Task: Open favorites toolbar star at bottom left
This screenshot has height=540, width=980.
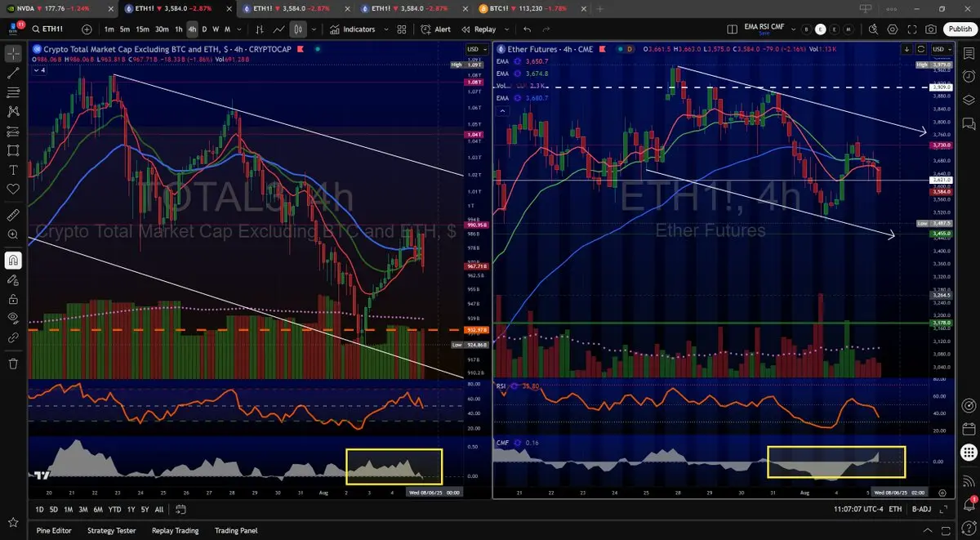Action: tap(13, 522)
